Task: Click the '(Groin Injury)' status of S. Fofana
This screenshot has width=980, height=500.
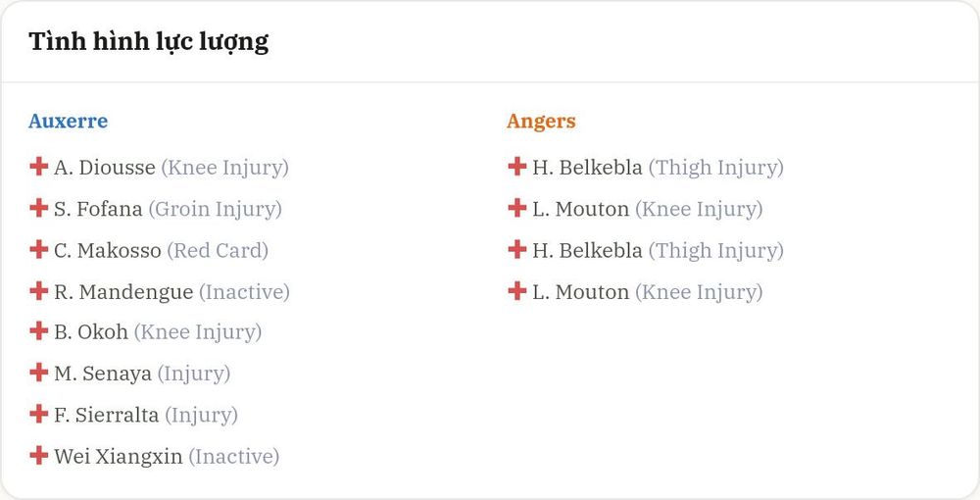Action: 215,210
